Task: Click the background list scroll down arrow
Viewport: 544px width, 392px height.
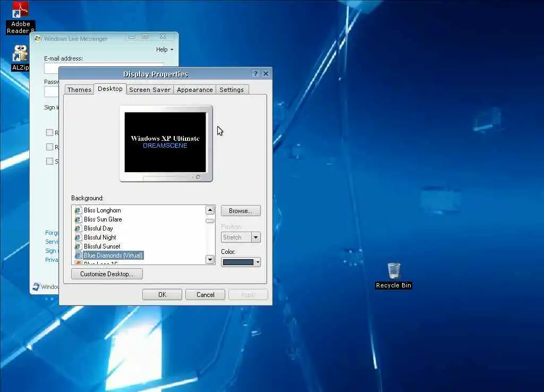Action: pyautogui.click(x=210, y=260)
